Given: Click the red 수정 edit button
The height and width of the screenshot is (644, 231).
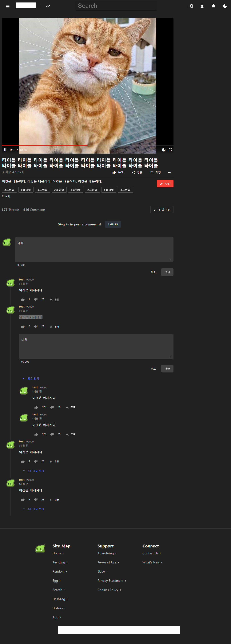Looking at the screenshot, I should pos(165,184).
